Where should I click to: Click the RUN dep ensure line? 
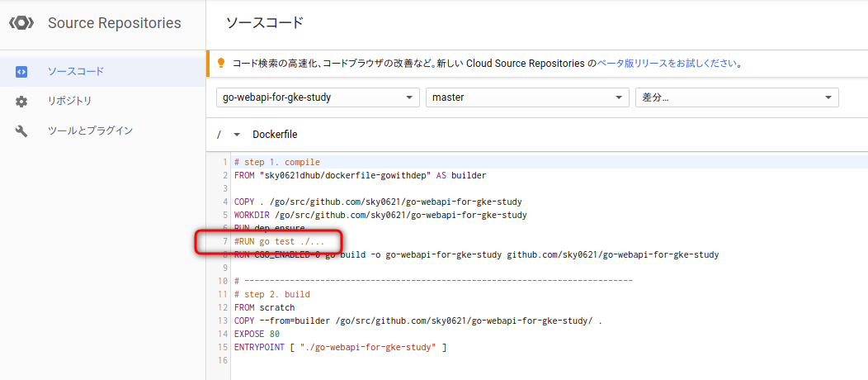(x=270, y=228)
